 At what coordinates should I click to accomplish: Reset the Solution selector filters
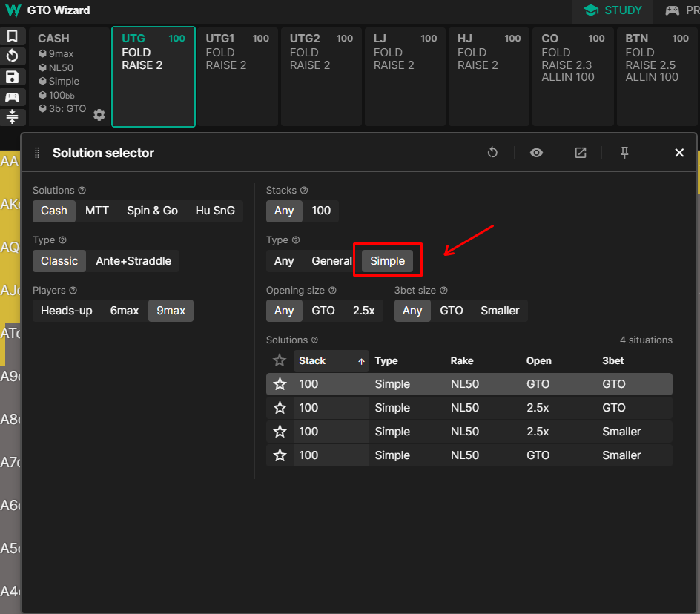[x=492, y=153]
